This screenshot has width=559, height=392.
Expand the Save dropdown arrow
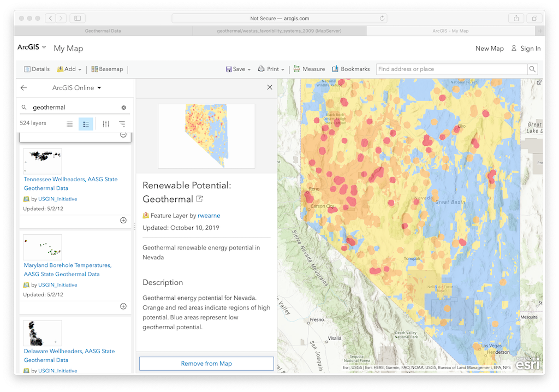coord(248,69)
